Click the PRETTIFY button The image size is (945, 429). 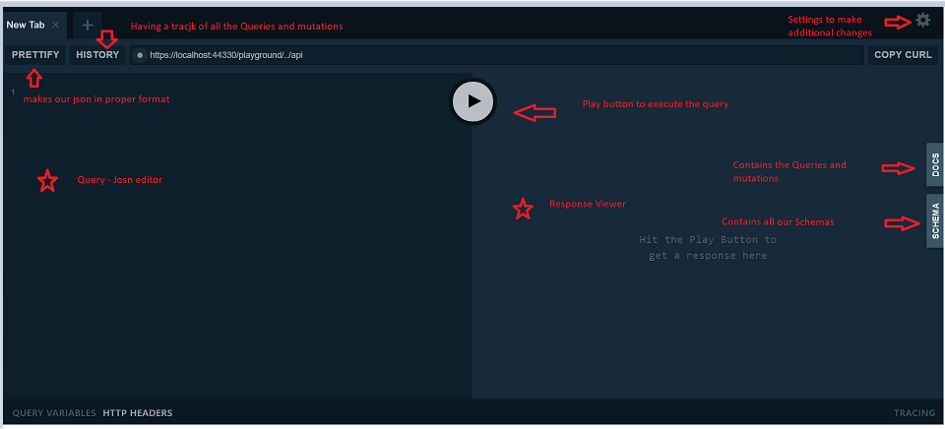[x=36, y=55]
